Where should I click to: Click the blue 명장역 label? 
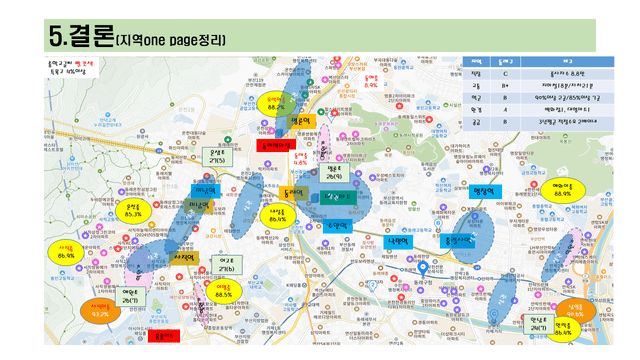point(485,191)
